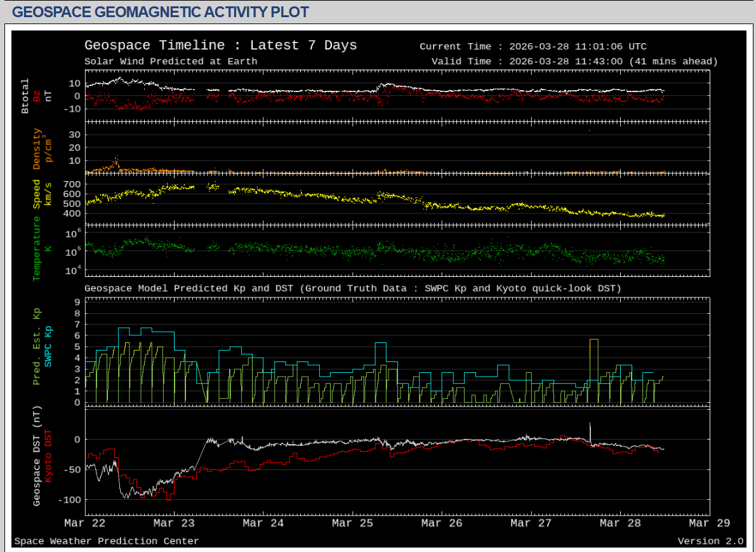Click the Mar 29 axis end label
The width and height of the screenshot is (756, 552).
click(x=709, y=523)
